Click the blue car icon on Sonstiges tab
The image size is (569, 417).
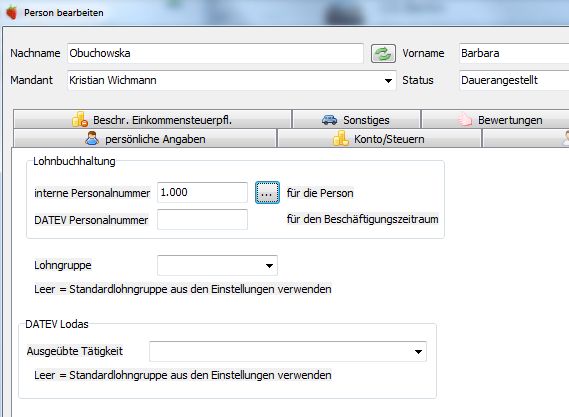tap(329, 120)
